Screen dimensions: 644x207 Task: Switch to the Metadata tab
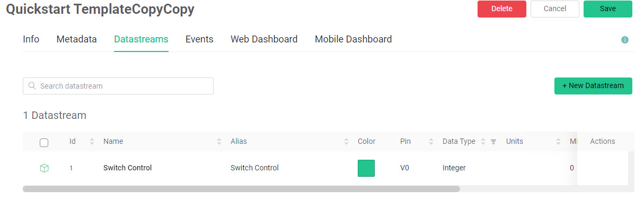[76, 39]
